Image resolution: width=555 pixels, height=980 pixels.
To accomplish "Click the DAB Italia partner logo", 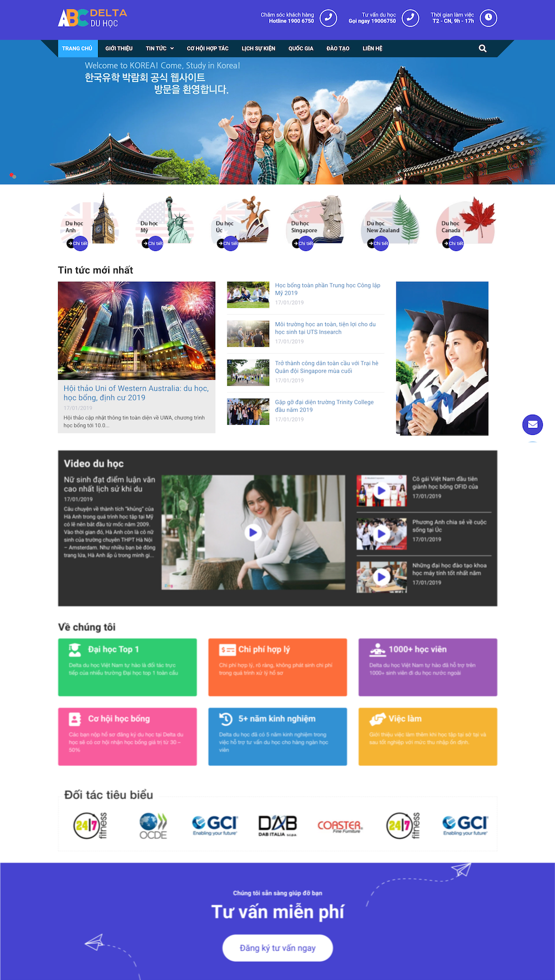I will 277,826.
